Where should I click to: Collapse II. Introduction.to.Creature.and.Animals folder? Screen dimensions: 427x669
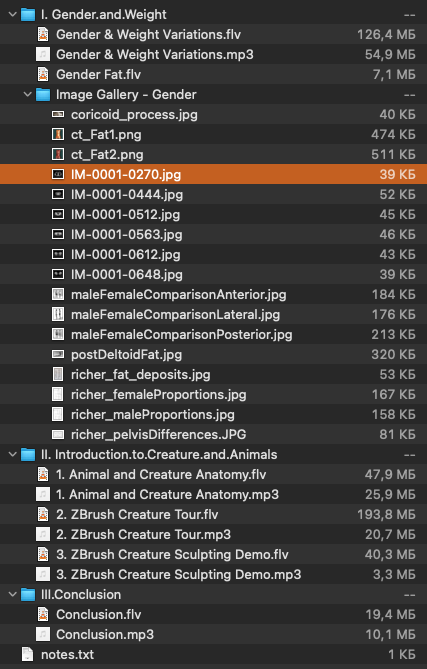tap(12, 454)
